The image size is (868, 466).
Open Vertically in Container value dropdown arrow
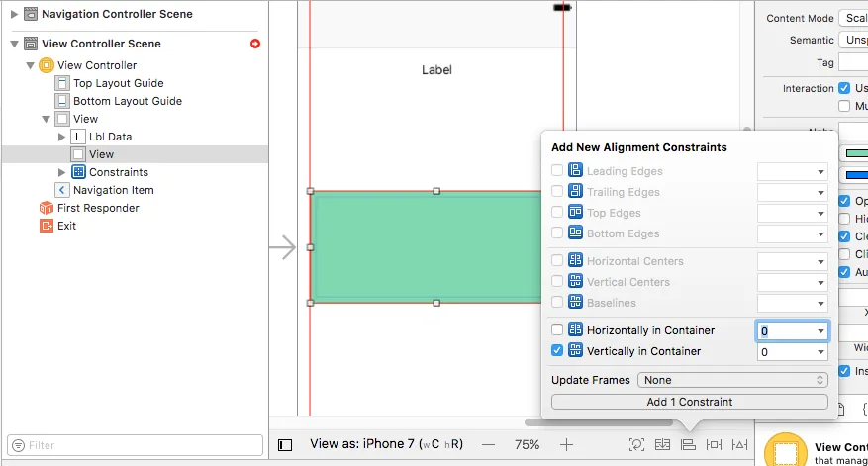tap(820, 352)
